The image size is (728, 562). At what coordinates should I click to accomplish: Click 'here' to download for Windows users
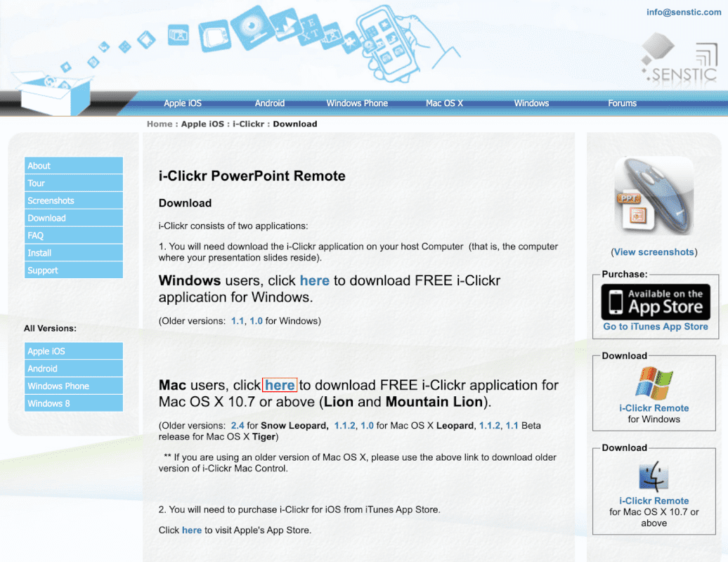(314, 281)
